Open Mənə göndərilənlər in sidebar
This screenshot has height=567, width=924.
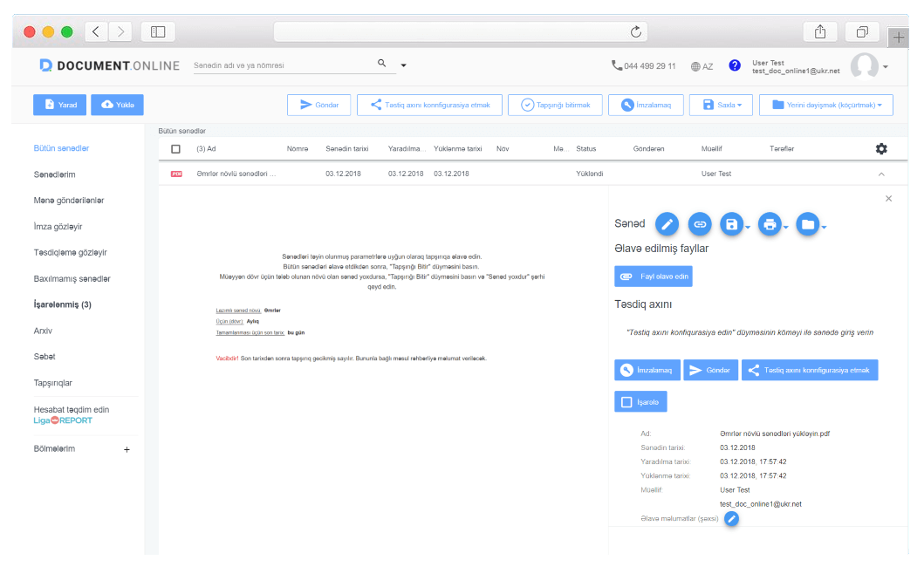69,201
